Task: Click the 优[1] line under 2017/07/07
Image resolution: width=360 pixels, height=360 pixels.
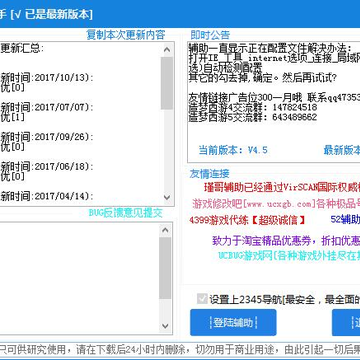Action: click(x=12, y=117)
